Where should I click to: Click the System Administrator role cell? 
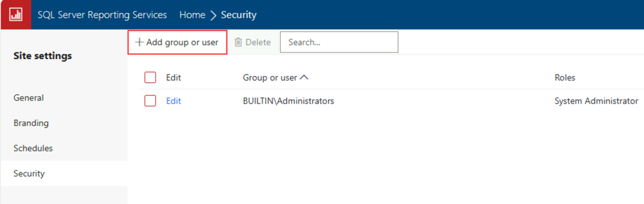(x=596, y=101)
